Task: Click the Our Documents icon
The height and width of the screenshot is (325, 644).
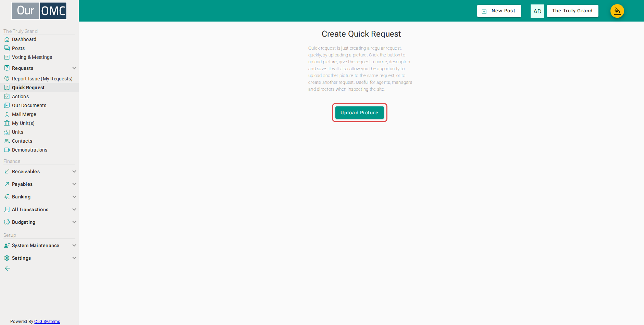Action: click(7, 105)
